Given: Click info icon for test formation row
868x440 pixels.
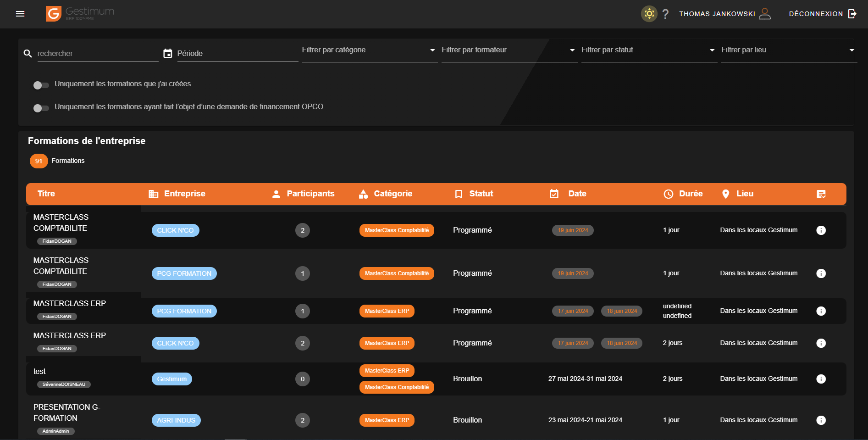Looking at the screenshot, I should pyautogui.click(x=821, y=379).
